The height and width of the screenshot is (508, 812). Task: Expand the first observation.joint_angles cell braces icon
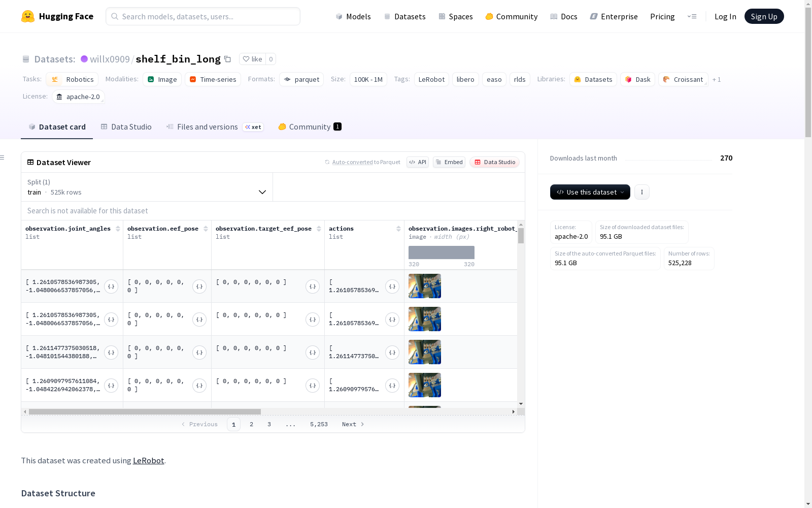tap(111, 287)
